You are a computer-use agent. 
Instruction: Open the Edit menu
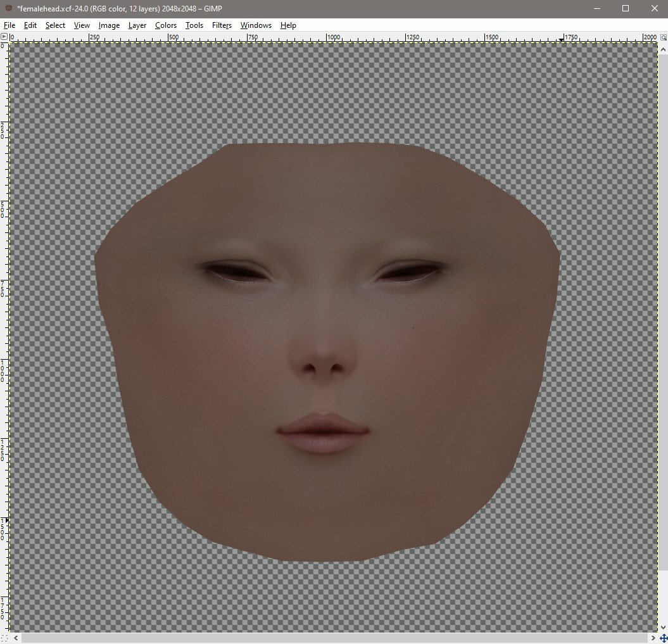coord(30,25)
